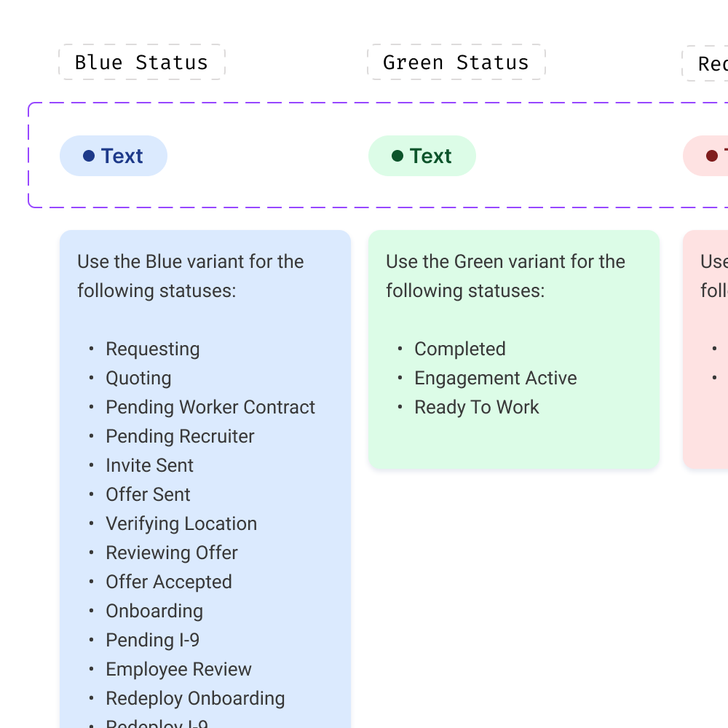This screenshot has width=728, height=728.
Task: Click the blue dot in the blue badge
Action: coord(89,156)
